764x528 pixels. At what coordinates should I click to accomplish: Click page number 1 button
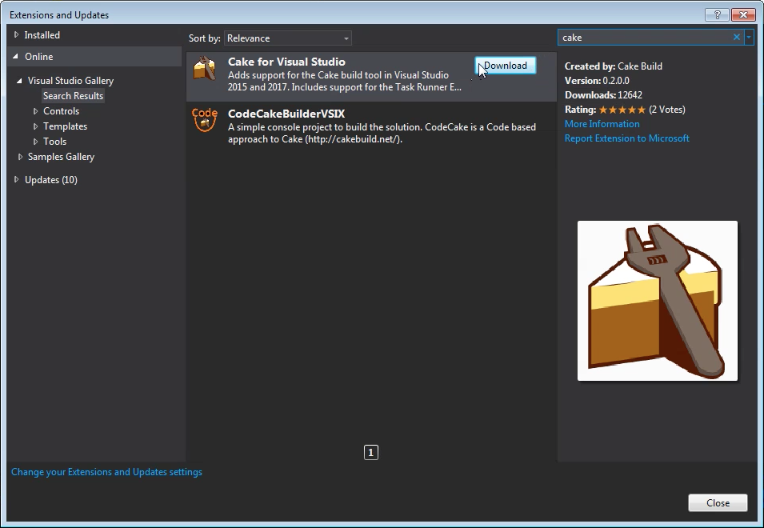click(x=371, y=453)
